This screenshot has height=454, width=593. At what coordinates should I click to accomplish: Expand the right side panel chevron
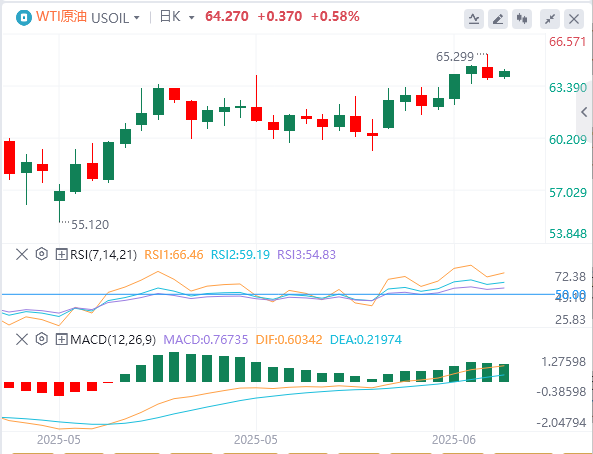[x=584, y=112]
